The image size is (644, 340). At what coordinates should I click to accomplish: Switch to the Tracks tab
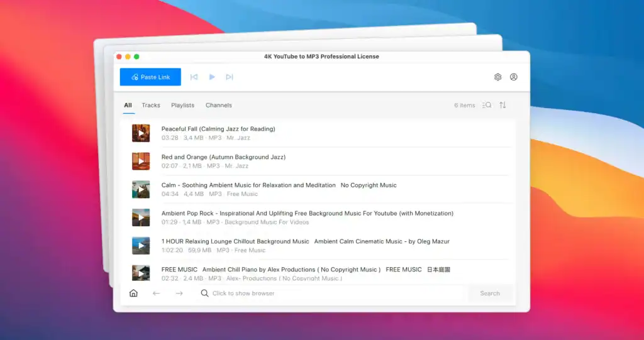click(151, 105)
